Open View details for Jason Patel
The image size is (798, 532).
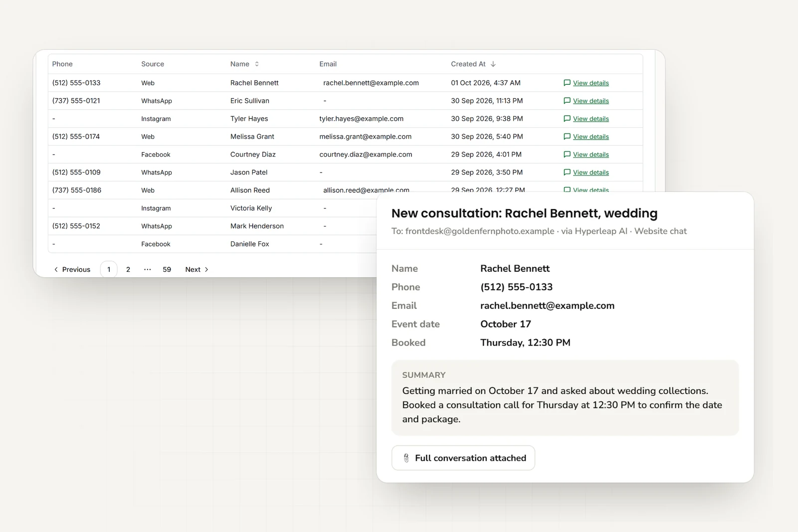(x=591, y=173)
